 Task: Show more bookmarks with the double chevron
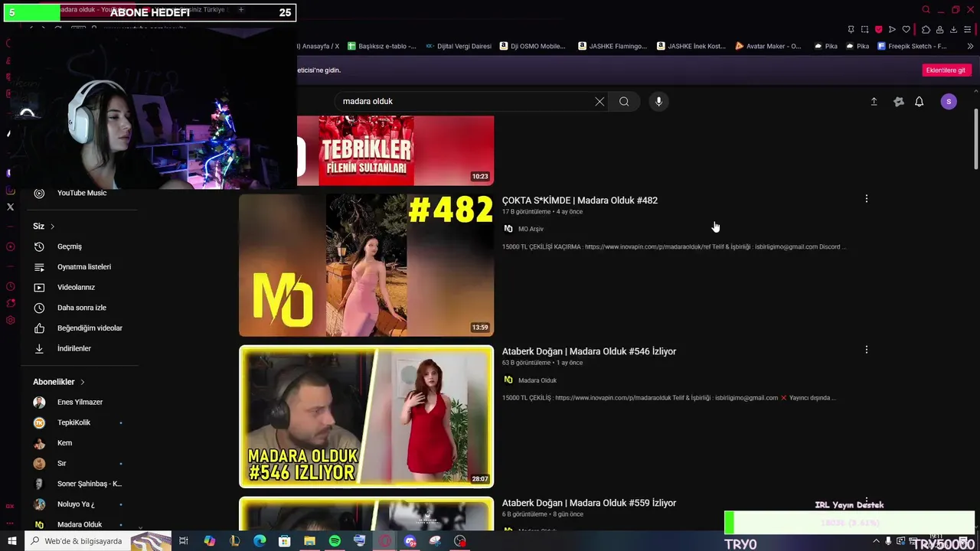(970, 47)
